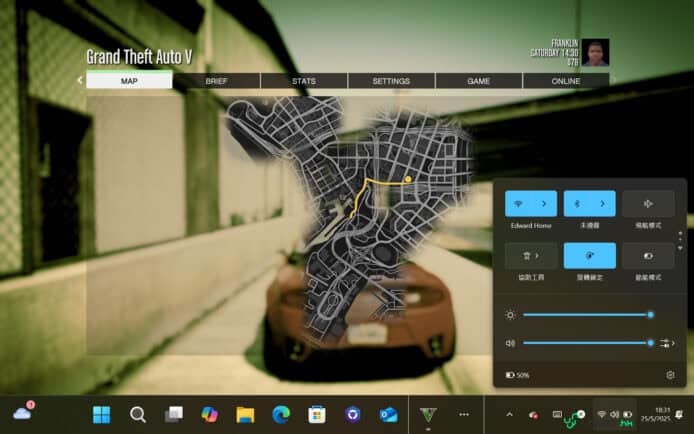
Task: Open the STATS tab
Action: [304, 80]
